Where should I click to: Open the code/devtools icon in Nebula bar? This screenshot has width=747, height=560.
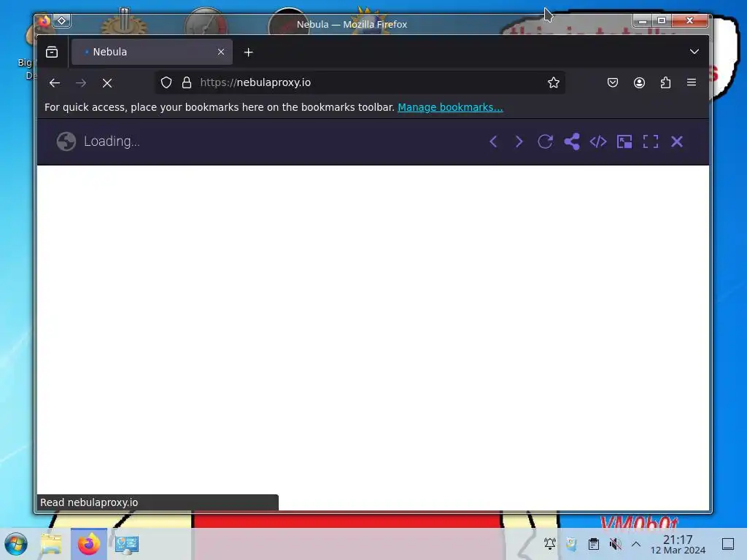tap(598, 141)
